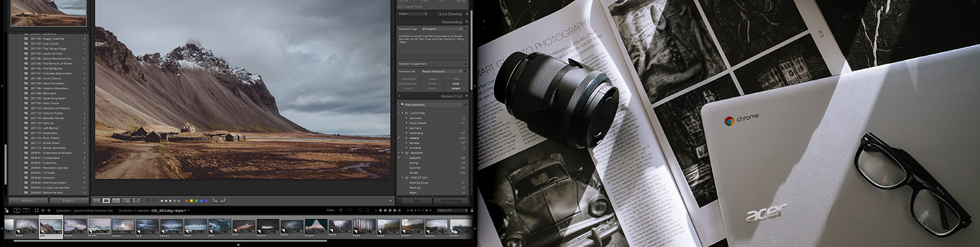Click the filmstrip grid shortcut icon
Image resolution: width=980 pixels, height=247 pixels.
(x=37, y=210)
